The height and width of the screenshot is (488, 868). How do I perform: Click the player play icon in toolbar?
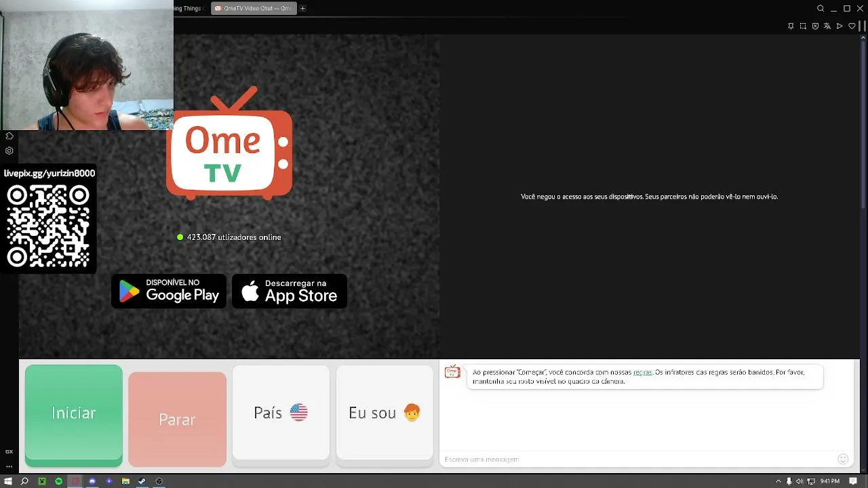pos(840,26)
